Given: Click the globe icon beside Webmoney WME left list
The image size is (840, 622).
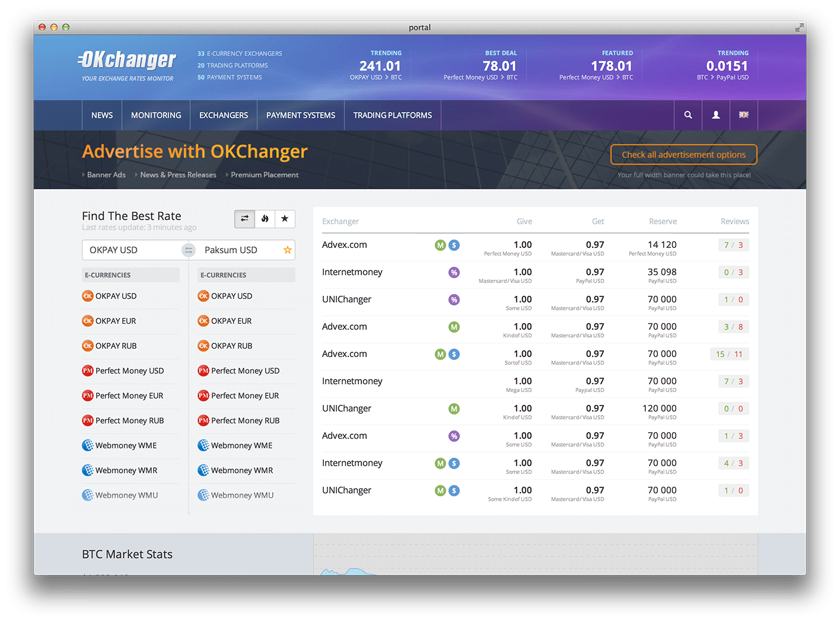Looking at the screenshot, I should pos(88,445).
